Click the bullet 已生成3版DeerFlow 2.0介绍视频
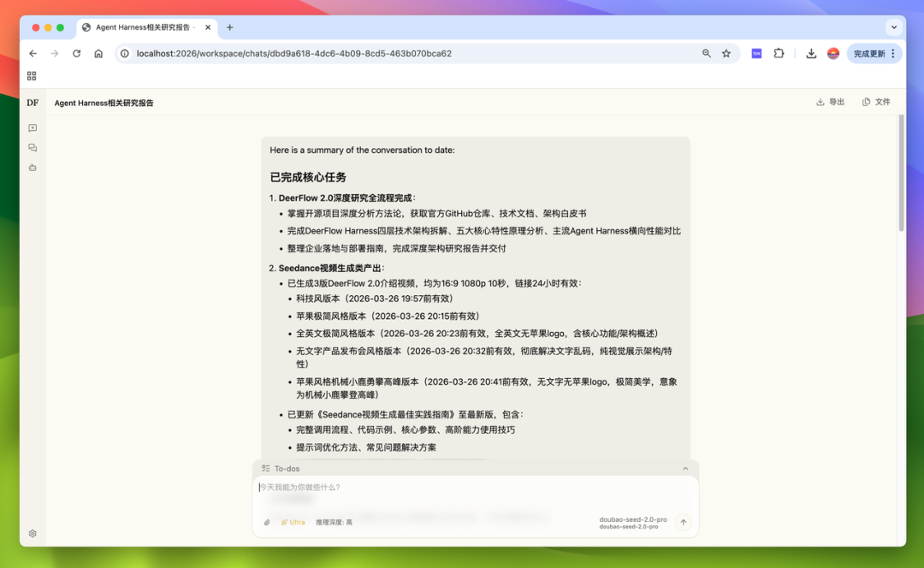924x568 pixels. point(435,283)
